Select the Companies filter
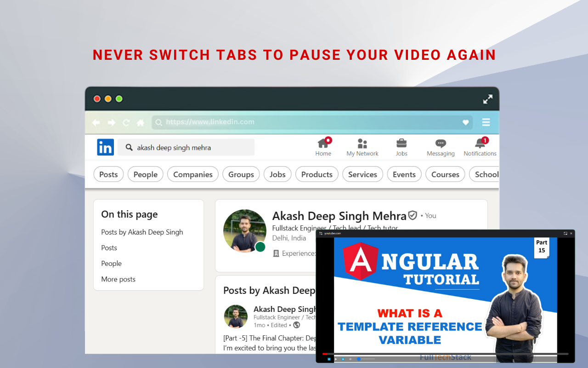 (192, 174)
